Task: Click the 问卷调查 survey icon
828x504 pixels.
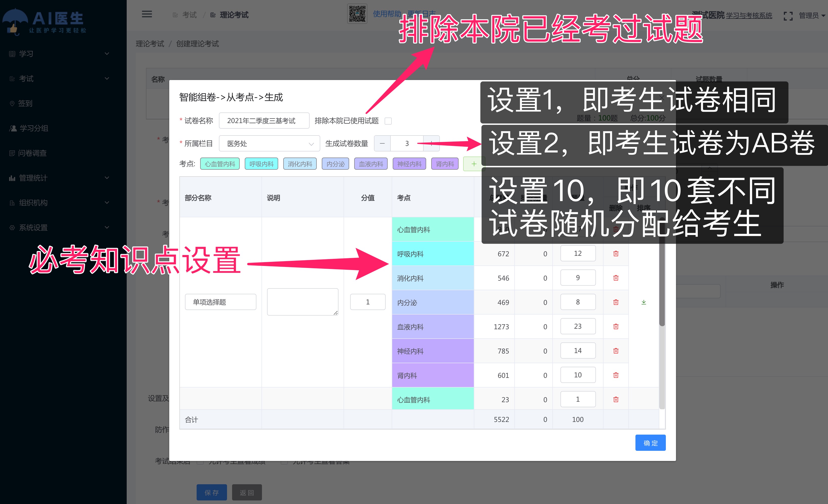Action: [12, 153]
